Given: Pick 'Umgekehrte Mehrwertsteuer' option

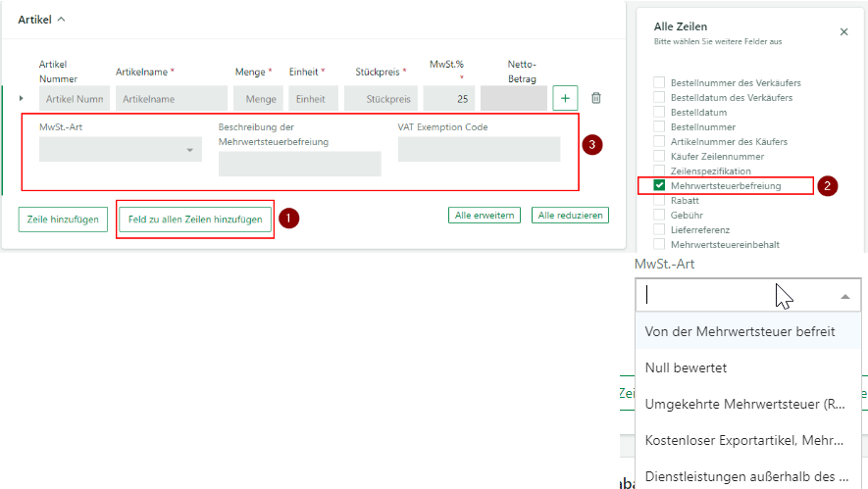Looking at the screenshot, I should pyautogui.click(x=744, y=404).
